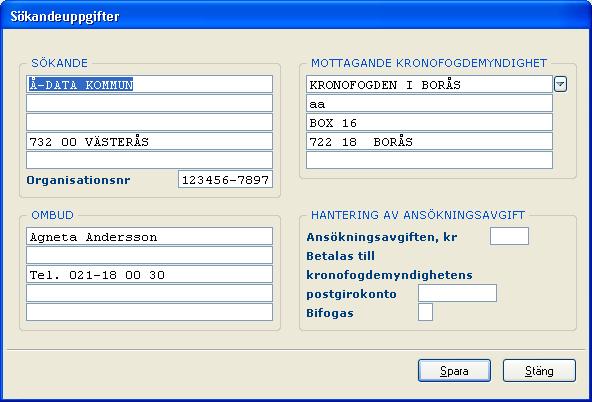Click the kronofogdemyndighetens label
The image size is (592, 402).
(389, 275)
